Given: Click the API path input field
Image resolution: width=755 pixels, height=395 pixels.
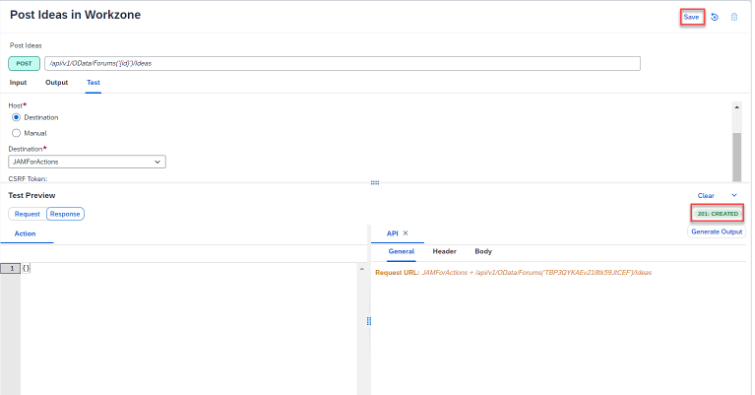Looking at the screenshot, I should point(342,63).
